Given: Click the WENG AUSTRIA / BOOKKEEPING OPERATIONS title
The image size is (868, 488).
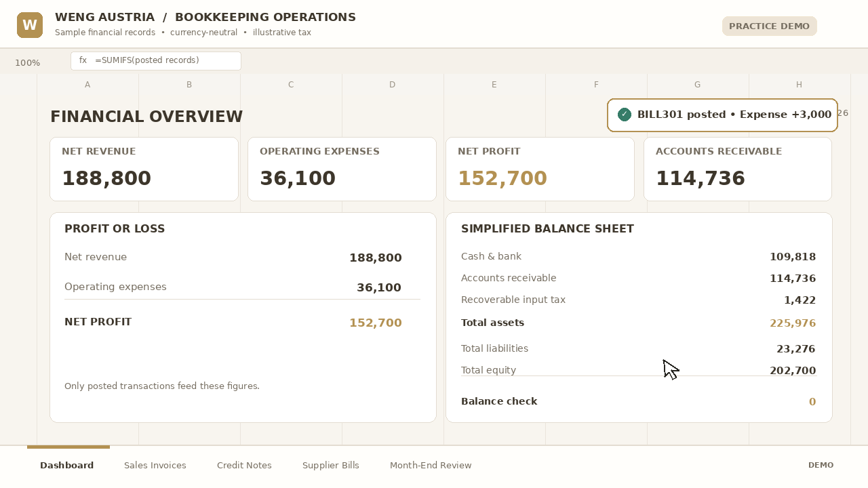Looking at the screenshot, I should [x=205, y=18].
